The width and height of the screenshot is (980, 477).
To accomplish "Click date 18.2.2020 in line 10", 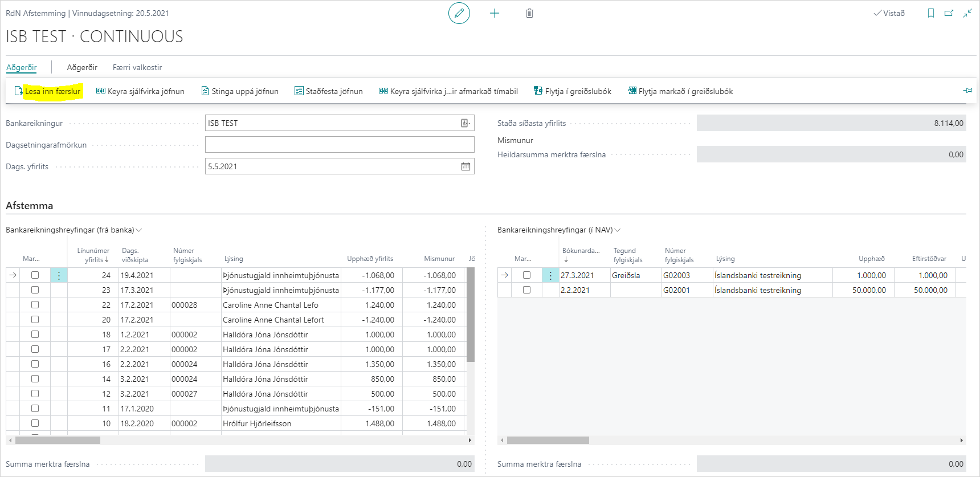I will (x=137, y=423).
